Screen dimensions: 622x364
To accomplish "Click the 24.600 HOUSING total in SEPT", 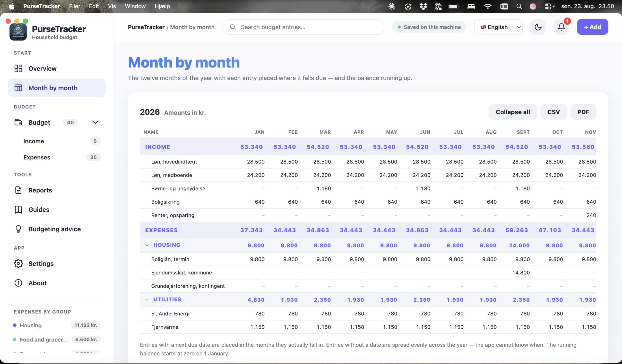I will click(519, 245).
